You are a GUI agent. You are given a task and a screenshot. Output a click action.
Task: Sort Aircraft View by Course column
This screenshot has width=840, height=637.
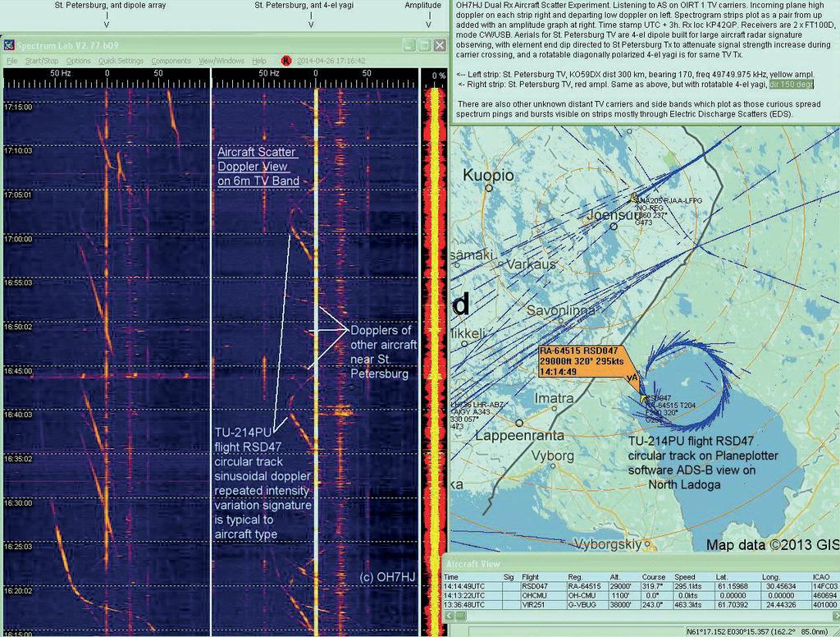pyautogui.click(x=654, y=577)
